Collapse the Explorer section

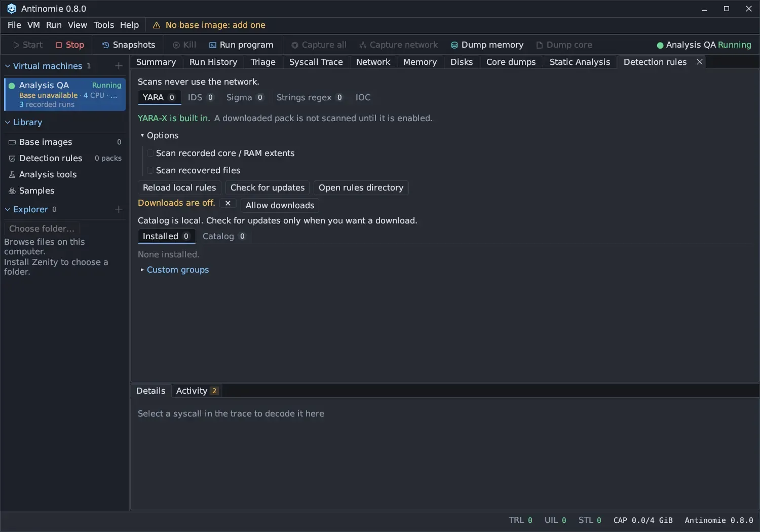(8, 209)
